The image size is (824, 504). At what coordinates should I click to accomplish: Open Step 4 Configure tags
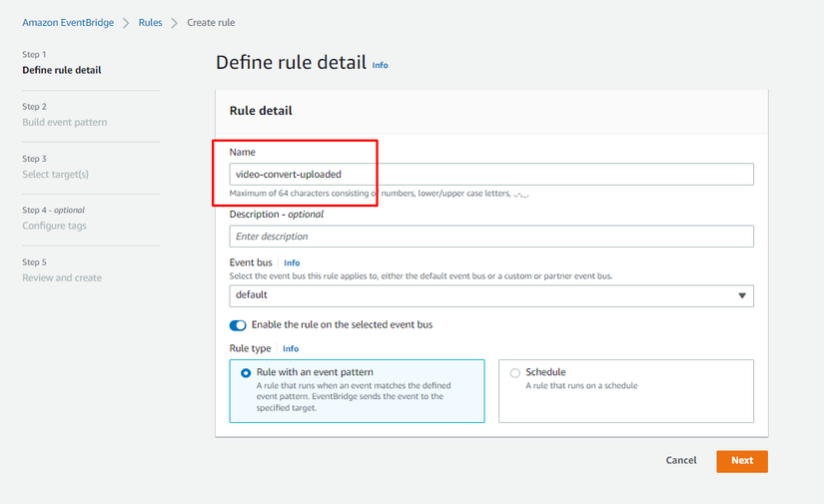54,226
